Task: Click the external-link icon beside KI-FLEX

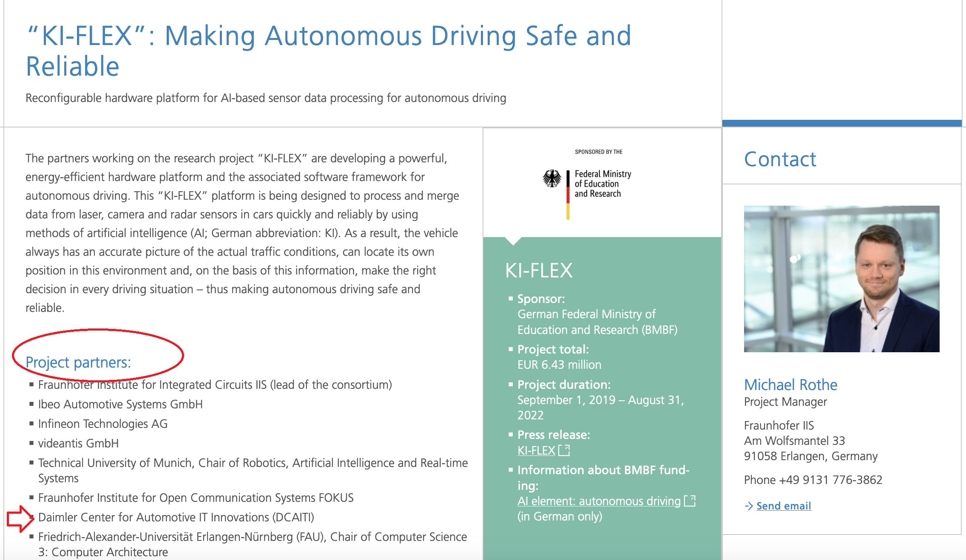Action: [564, 450]
